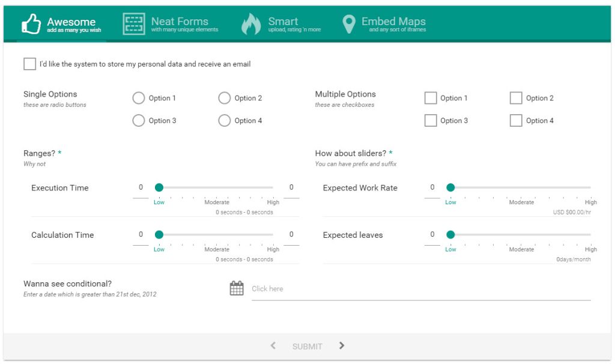The height and width of the screenshot is (364, 615).
Task: Click the 'Wanna see conditional?' label
Action: [67, 284]
